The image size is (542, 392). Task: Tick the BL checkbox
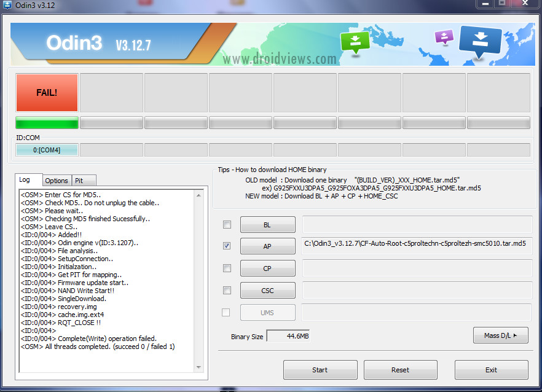point(227,225)
